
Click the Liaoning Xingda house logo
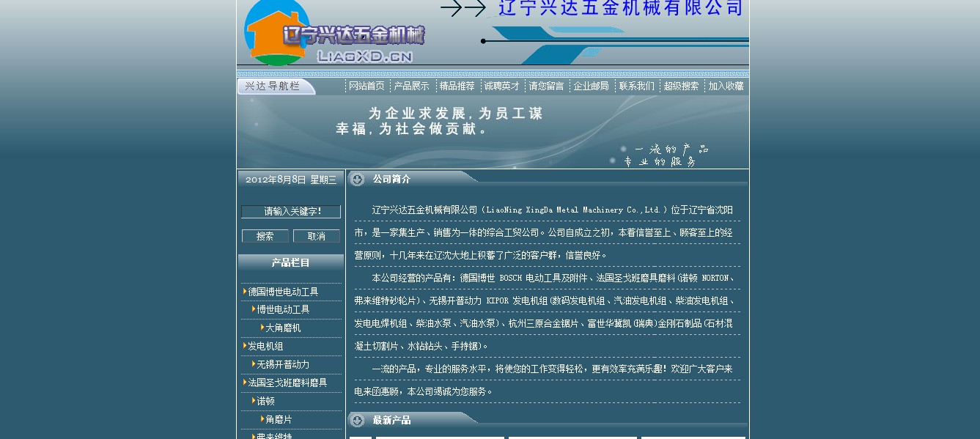(277, 33)
